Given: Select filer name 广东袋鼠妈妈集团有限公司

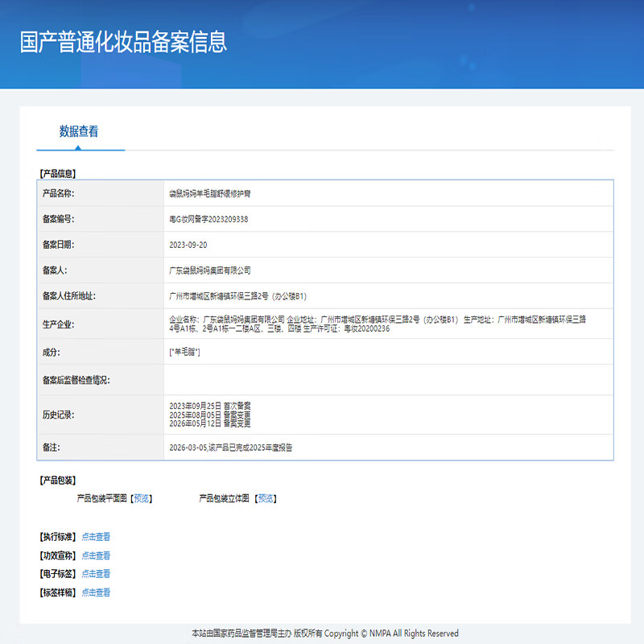Looking at the screenshot, I should [x=210, y=270].
